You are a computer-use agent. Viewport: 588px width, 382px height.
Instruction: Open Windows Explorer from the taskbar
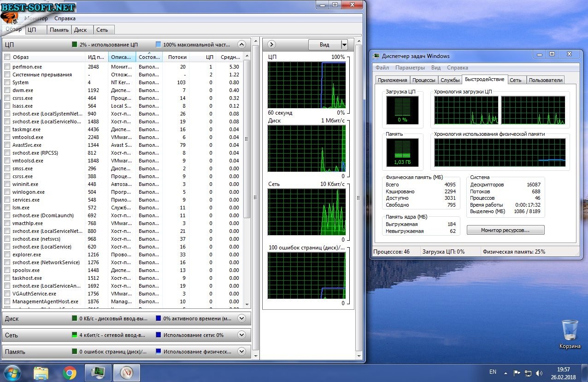point(41,372)
